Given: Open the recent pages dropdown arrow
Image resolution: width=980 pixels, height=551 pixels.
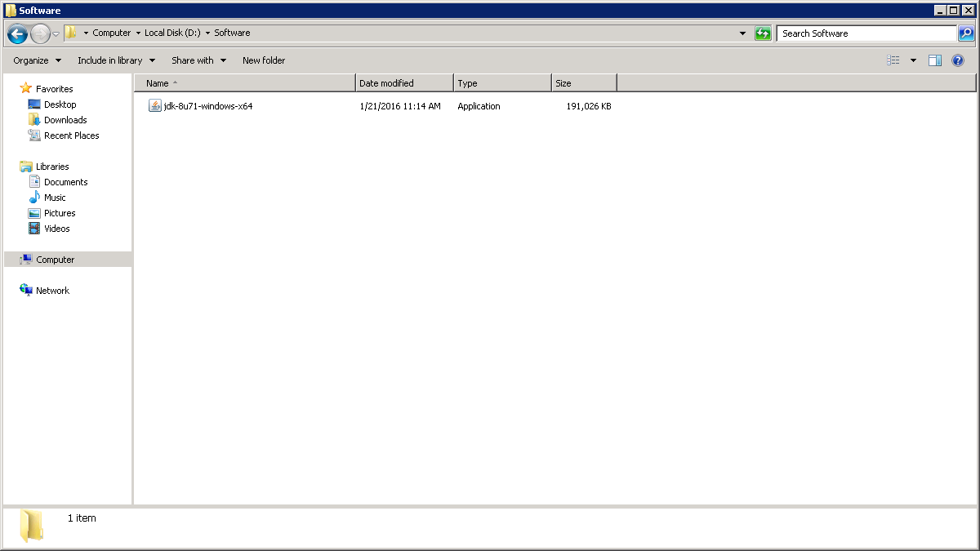Looking at the screenshot, I should pos(56,33).
